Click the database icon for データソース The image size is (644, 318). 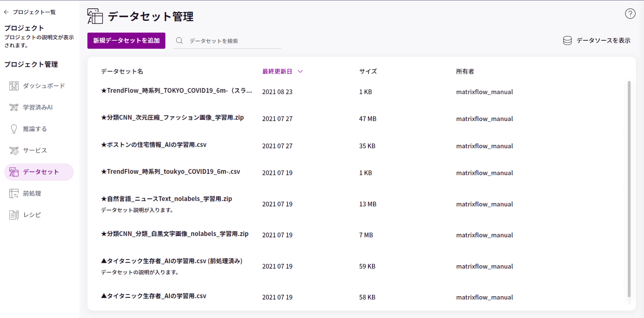567,41
